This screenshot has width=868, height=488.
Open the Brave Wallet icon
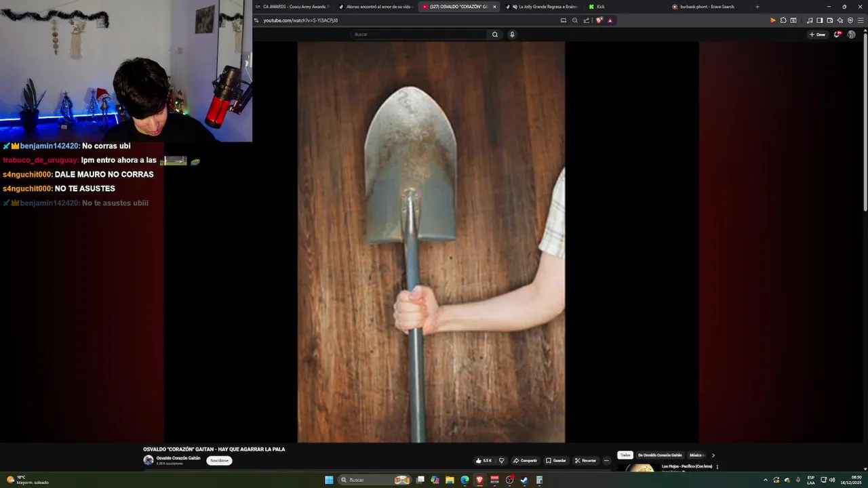[830, 20]
